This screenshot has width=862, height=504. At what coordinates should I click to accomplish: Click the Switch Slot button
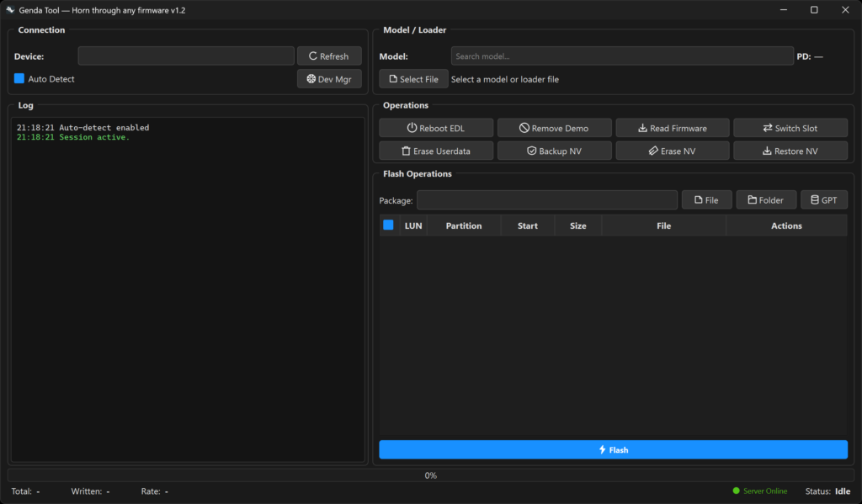pyautogui.click(x=790, y=128)
